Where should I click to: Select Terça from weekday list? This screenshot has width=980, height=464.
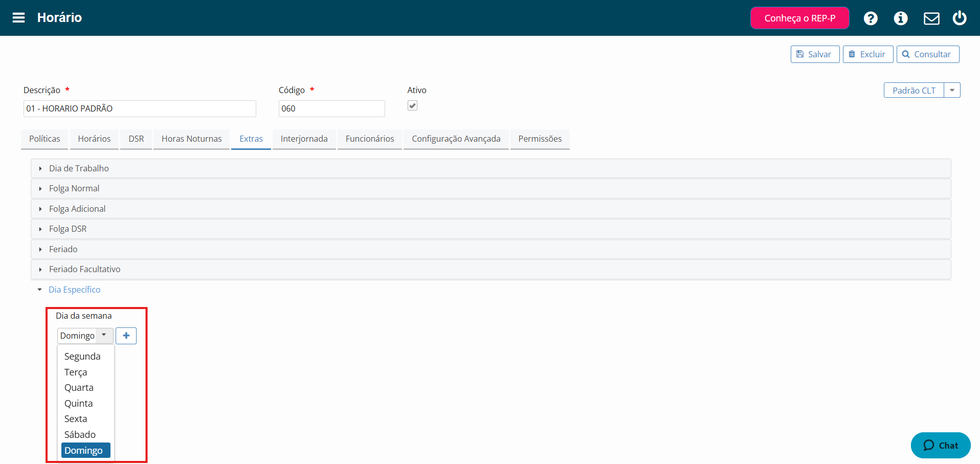(85, 372)
